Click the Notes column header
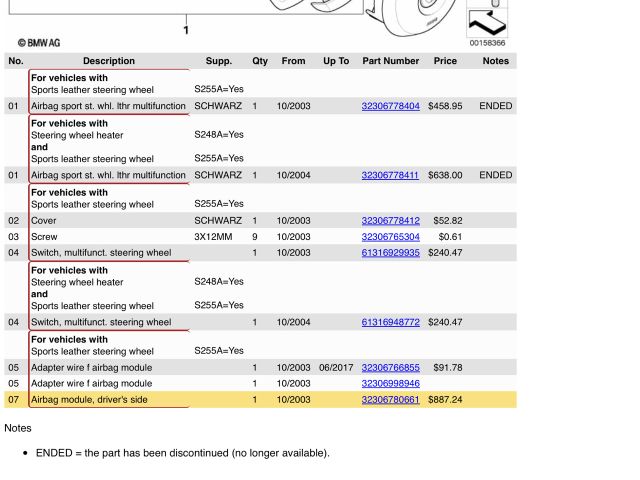The height and width of the screenshot is (480, 640). tap(495, 61)
